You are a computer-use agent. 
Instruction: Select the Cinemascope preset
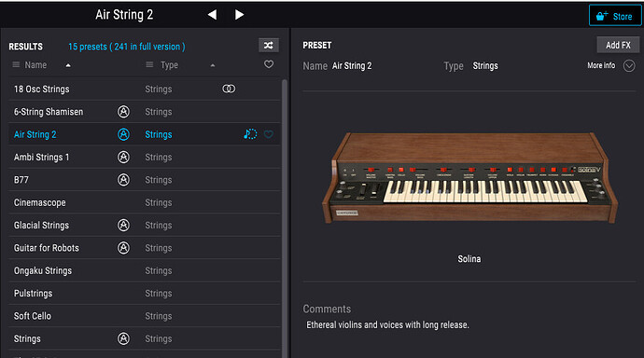click(x=40, y=202)
